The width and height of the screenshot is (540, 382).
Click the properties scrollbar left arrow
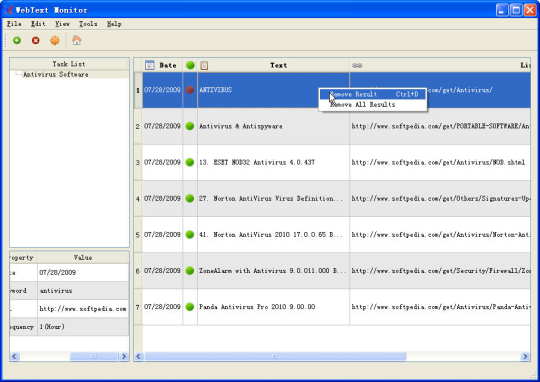14,356
